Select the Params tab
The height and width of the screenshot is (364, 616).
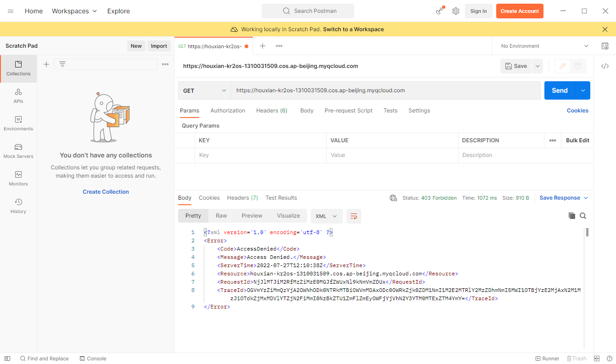coord(190,111)
